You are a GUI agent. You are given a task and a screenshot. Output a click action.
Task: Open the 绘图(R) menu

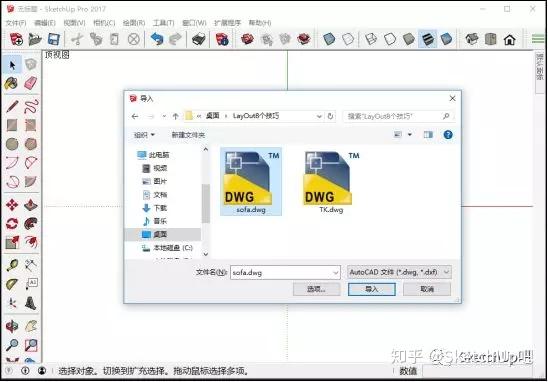click(134, 23)
